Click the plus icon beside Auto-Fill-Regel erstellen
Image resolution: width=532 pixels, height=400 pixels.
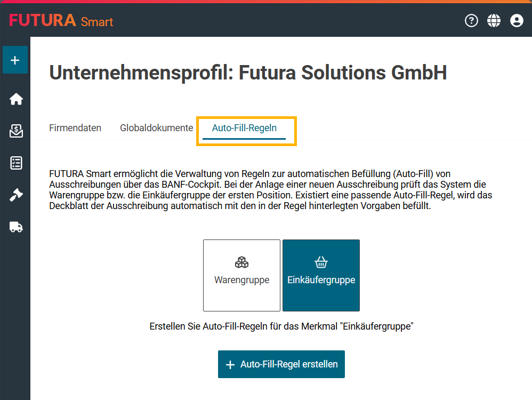pos(230,365)
